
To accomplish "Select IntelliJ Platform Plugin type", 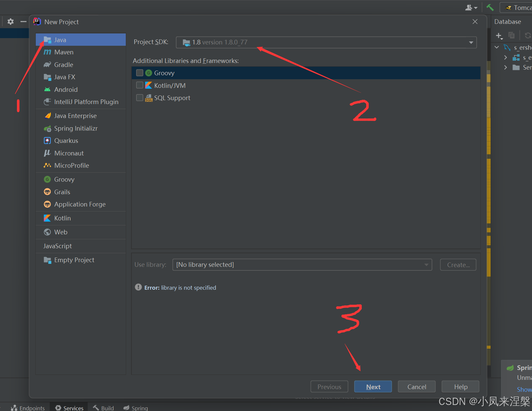I will tap(80, 102).
